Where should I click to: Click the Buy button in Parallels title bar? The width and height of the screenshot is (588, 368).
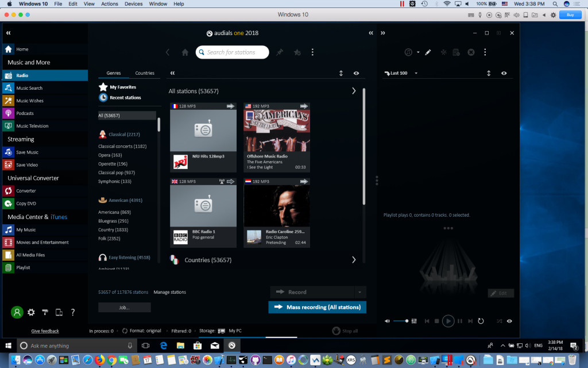570,14
